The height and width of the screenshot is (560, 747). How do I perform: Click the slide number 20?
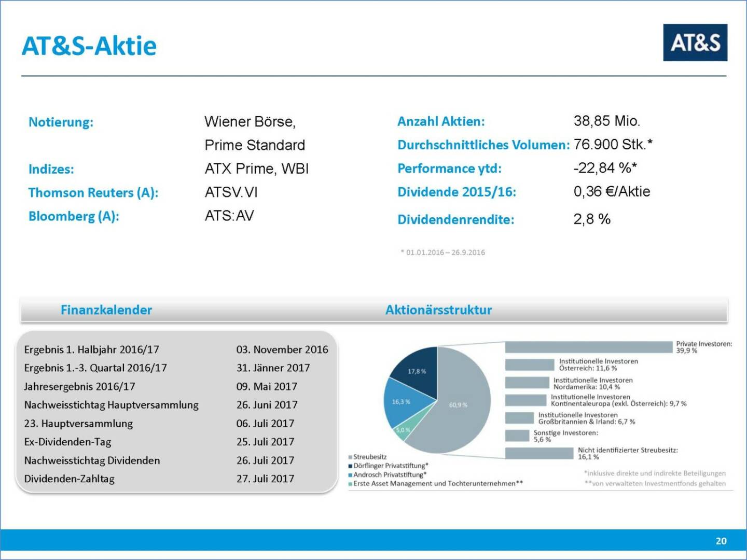pos(721,541)
